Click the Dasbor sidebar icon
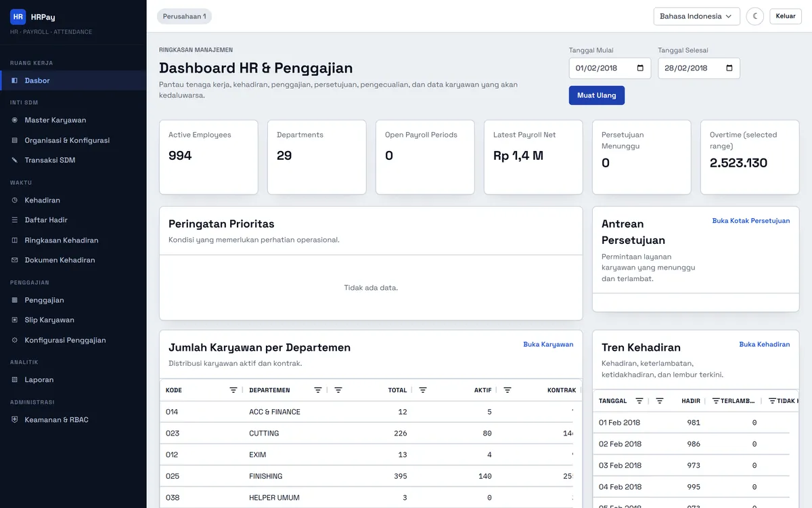The height and width of the screenshot is (508, 812). point(15,81)
